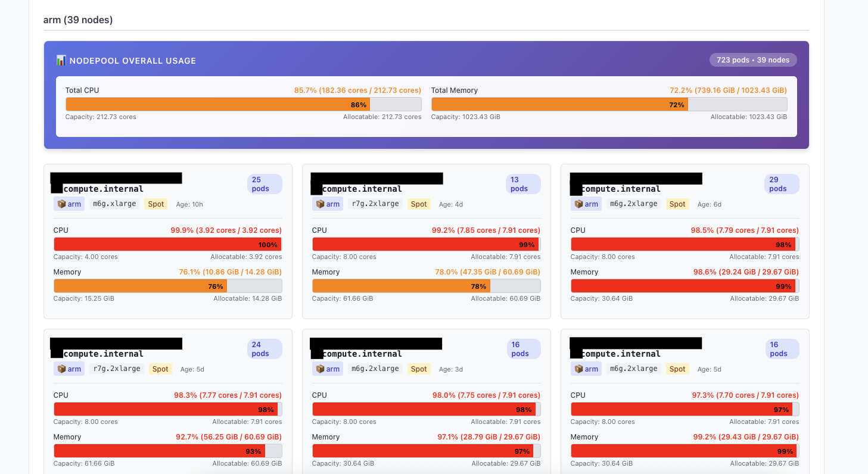The image size is (868, 474).
Task: Click the bar chart icon beside Nodepool Overall Usage
Action: (x=61, y=60)
